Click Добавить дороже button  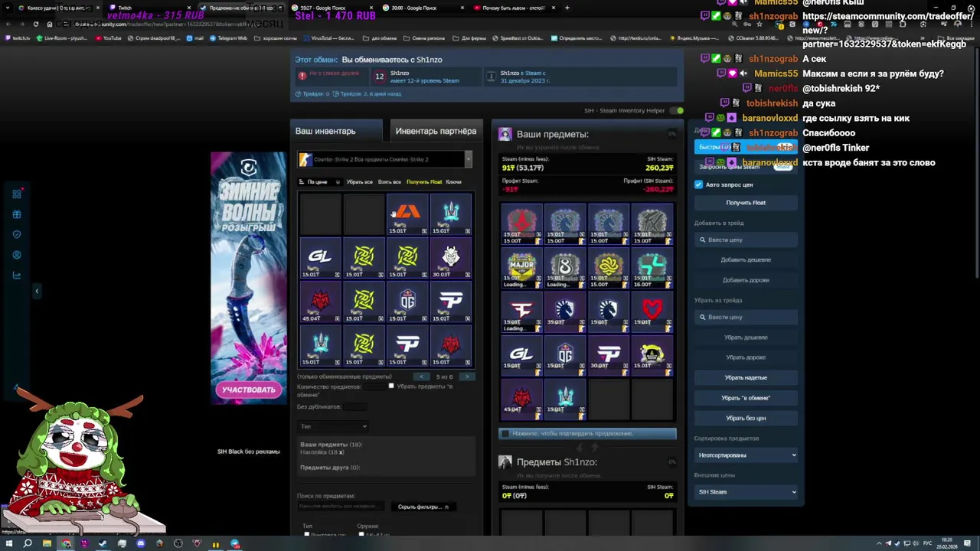point(746,280)
